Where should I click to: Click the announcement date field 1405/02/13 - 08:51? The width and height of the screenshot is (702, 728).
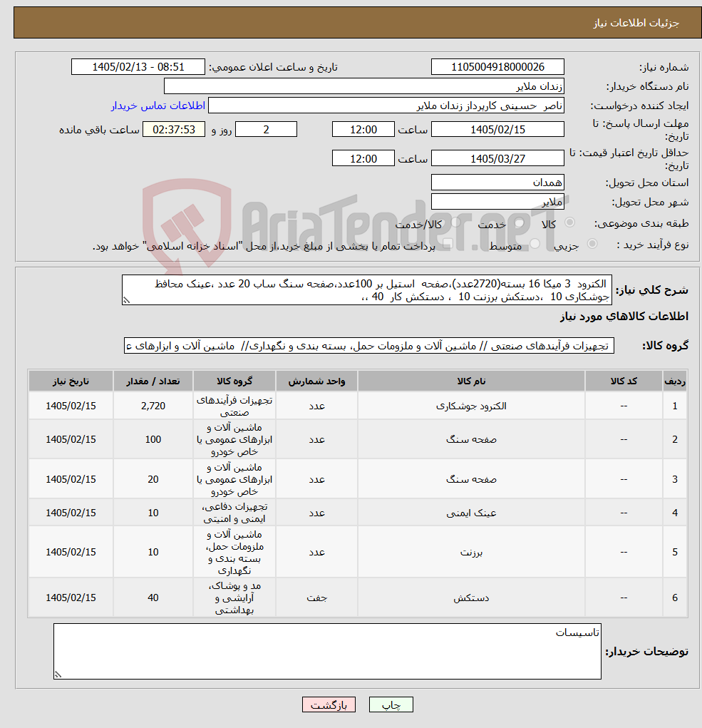(138, 67)
